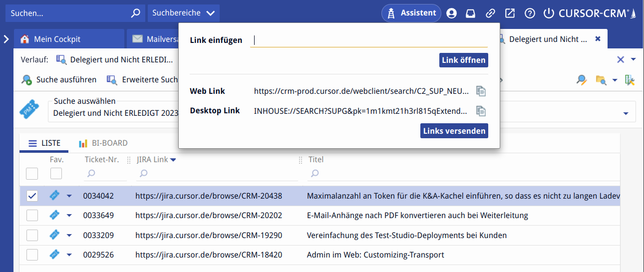Expand the arrow next to ticket 0033209
The height and width of the screenshot is (272, 644).
[x=69, y=236]
